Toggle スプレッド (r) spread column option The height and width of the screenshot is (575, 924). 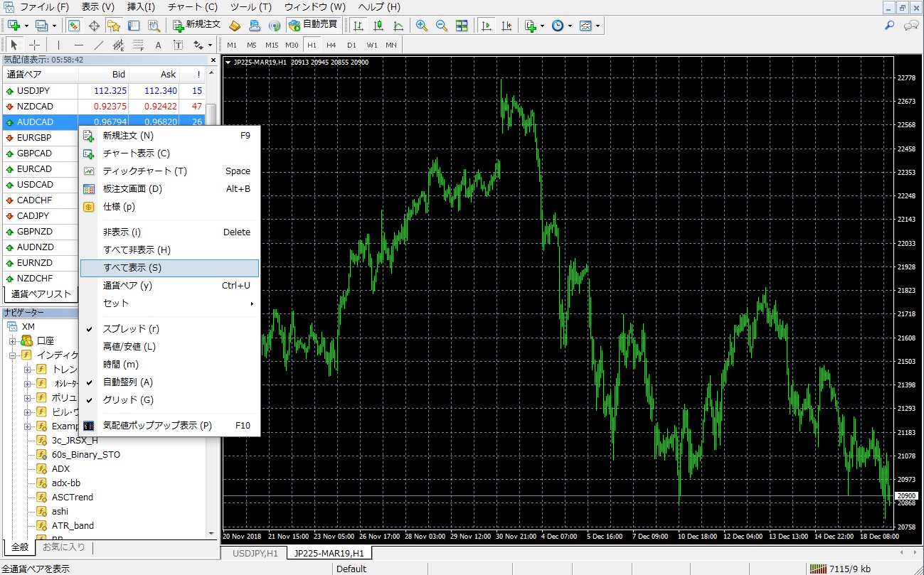[131, 329]
